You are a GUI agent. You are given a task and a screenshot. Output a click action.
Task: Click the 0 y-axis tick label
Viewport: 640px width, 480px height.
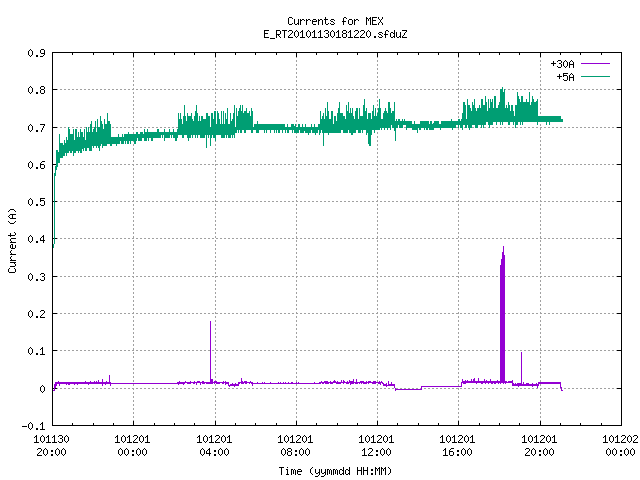coord(42,389)
